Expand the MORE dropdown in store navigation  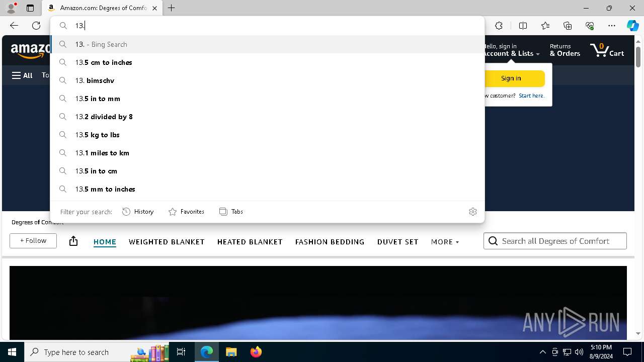tap(445, 242)
